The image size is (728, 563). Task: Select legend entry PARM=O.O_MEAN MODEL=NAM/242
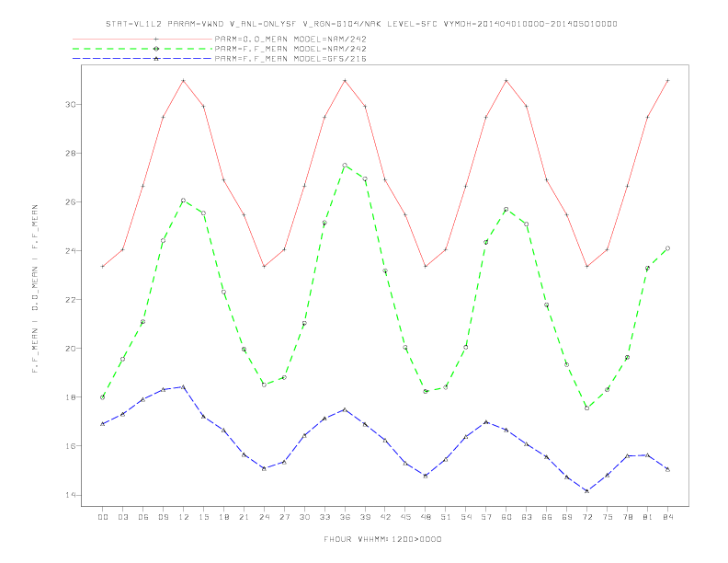tap(290, 39)
